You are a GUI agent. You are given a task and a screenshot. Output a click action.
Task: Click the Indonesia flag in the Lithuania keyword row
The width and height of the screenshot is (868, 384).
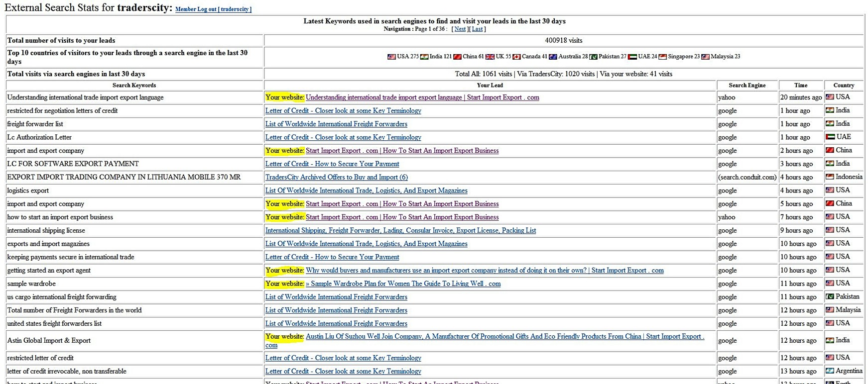[x=830, y=177]
